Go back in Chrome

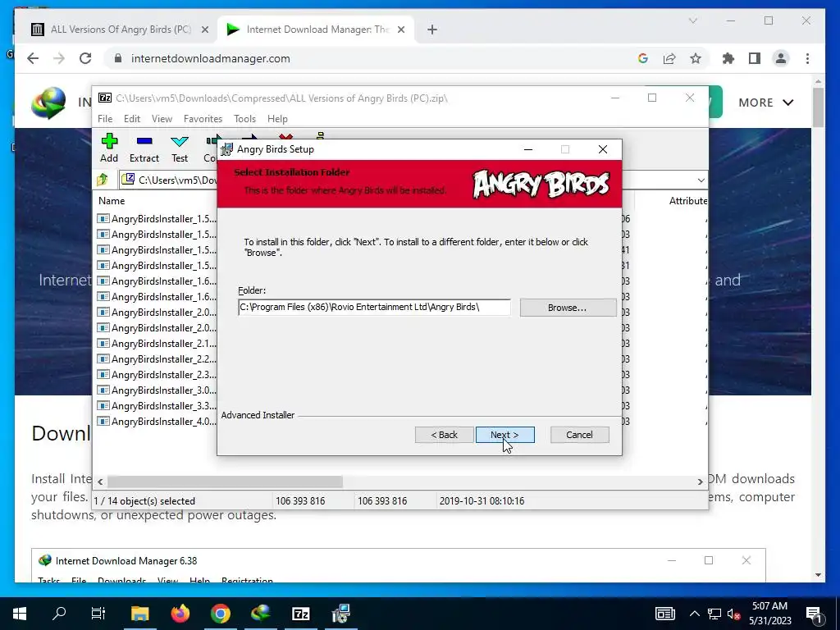tap(33, 58)
